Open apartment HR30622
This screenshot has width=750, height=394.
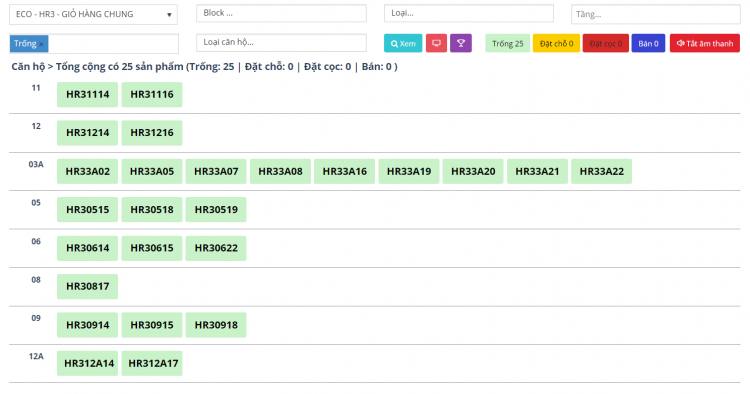[216, 248]
